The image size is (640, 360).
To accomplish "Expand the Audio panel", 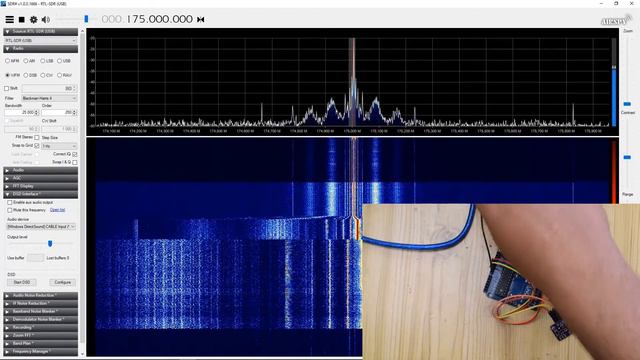I will point(40,170).
